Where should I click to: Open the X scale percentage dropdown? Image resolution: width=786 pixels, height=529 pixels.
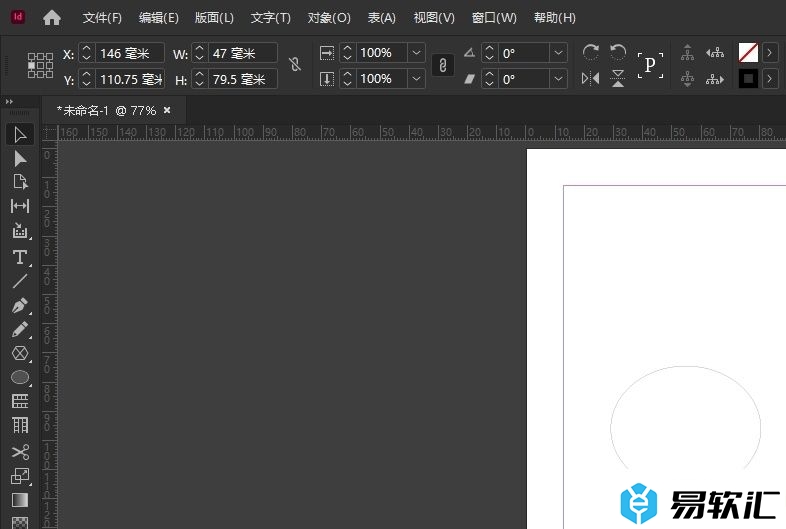pyautogui.click(x=416, y=53)
